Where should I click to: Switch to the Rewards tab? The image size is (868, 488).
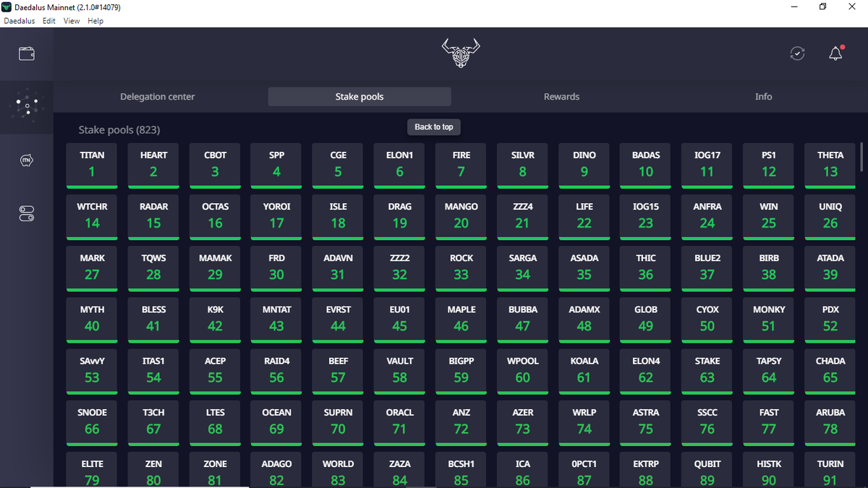coord(561,97)
